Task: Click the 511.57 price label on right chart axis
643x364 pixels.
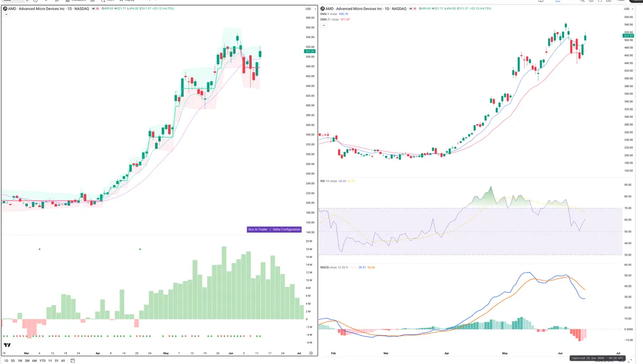Action: click(x=628, y=36)
